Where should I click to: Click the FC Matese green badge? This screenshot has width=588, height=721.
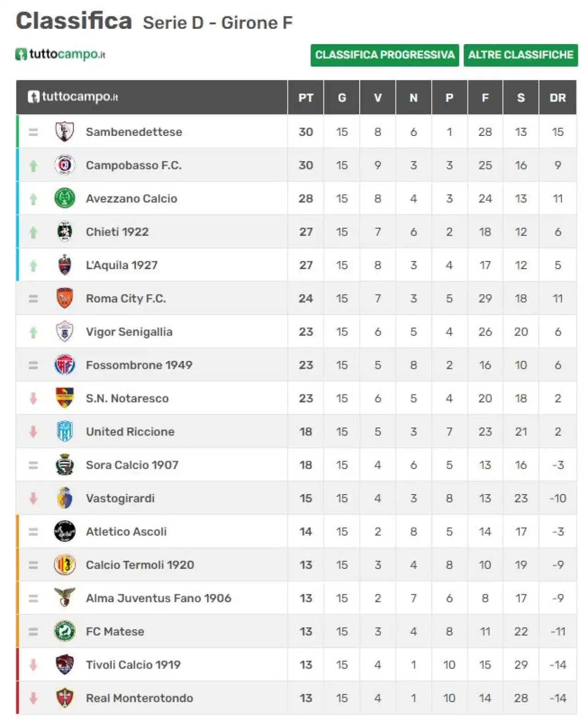tap(65, 631)
